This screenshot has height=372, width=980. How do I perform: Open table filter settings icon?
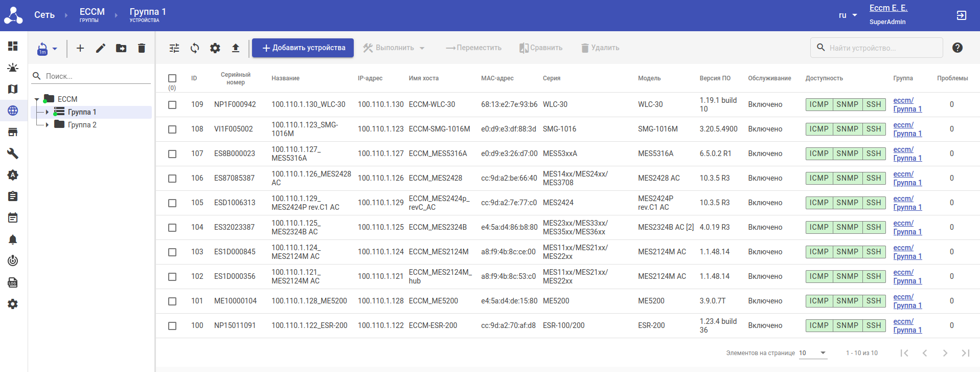click(174, 48)
